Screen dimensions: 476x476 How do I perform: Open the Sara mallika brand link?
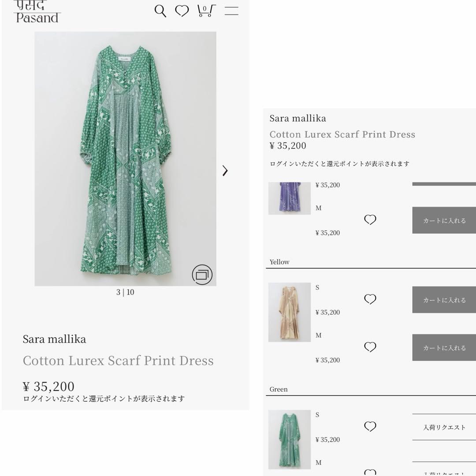coord(54,339)
